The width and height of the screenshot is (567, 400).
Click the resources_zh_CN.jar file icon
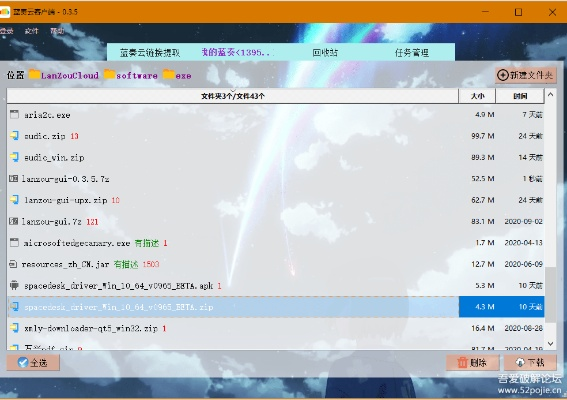(13, 264)
